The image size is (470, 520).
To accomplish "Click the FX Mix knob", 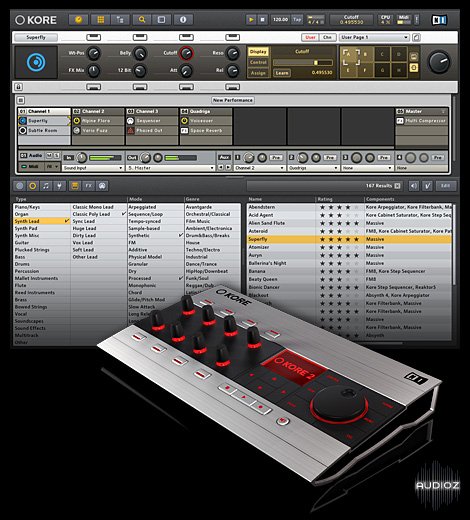I will tap(94, 71).
